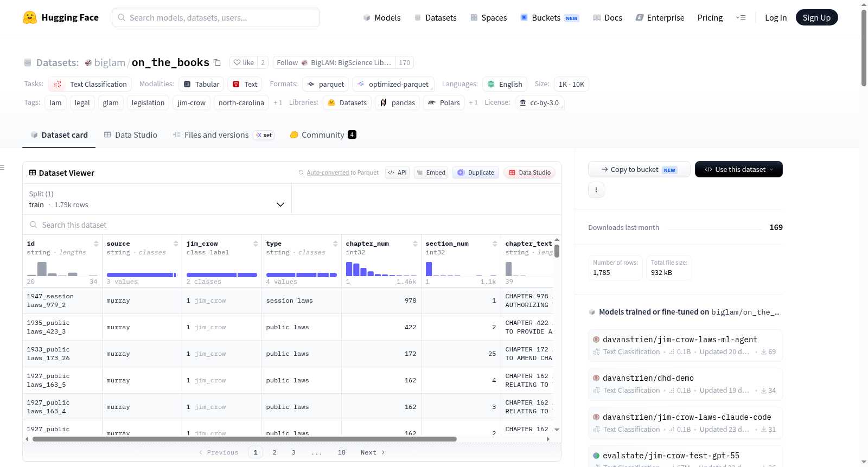The height and width of the screenshot is (467, 868).
Task: Click the Log In link
Action: 776,17
